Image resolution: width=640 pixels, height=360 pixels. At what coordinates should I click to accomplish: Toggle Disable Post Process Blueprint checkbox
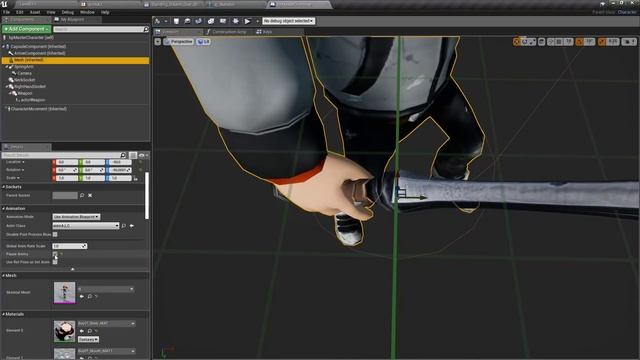click(55, 235)
